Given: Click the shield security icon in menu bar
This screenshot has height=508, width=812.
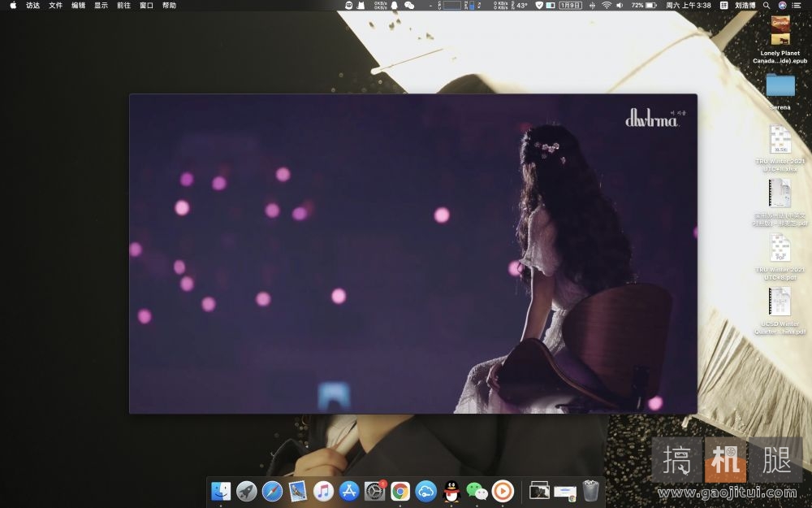Looking at the screenshot, I should point(539,5).
